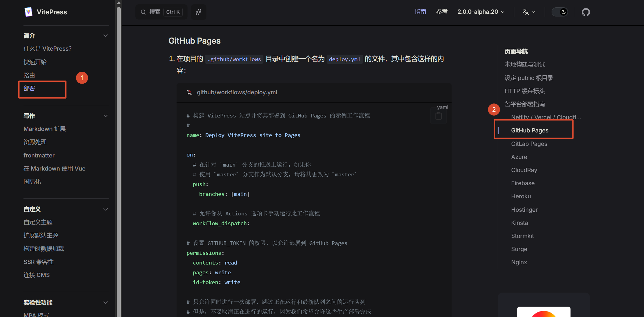
Task: Jump to Firebase outline entry
Action: tap(523, 183)
